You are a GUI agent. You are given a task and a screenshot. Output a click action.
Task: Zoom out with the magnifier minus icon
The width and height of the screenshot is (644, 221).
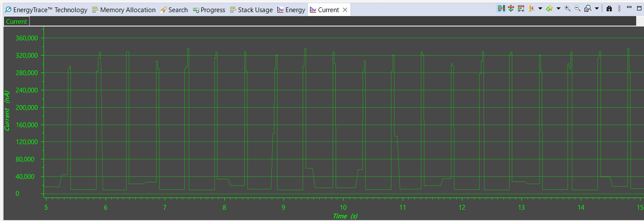[x=578, y=8]
